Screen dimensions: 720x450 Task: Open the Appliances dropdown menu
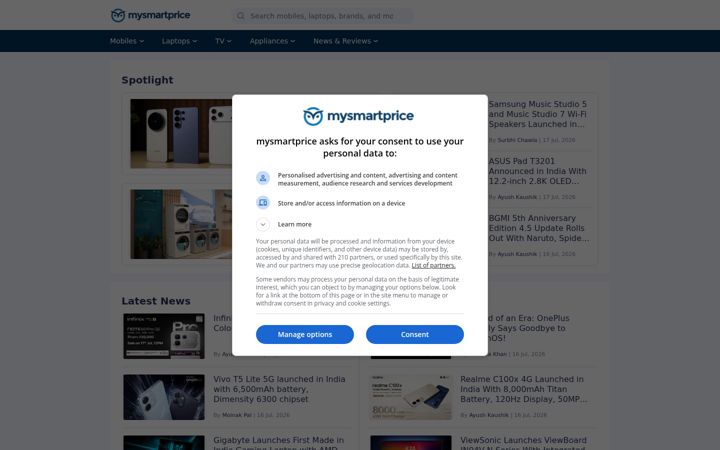click(272, 41)
